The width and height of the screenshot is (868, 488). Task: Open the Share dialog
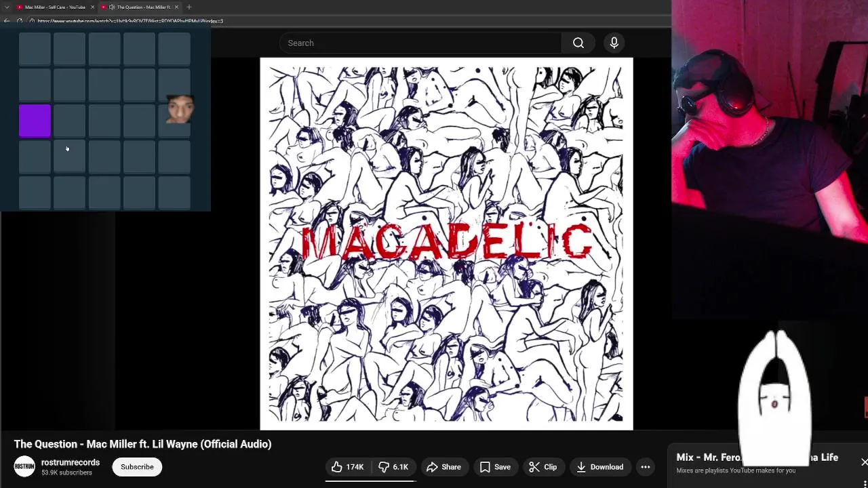[444, 467]
